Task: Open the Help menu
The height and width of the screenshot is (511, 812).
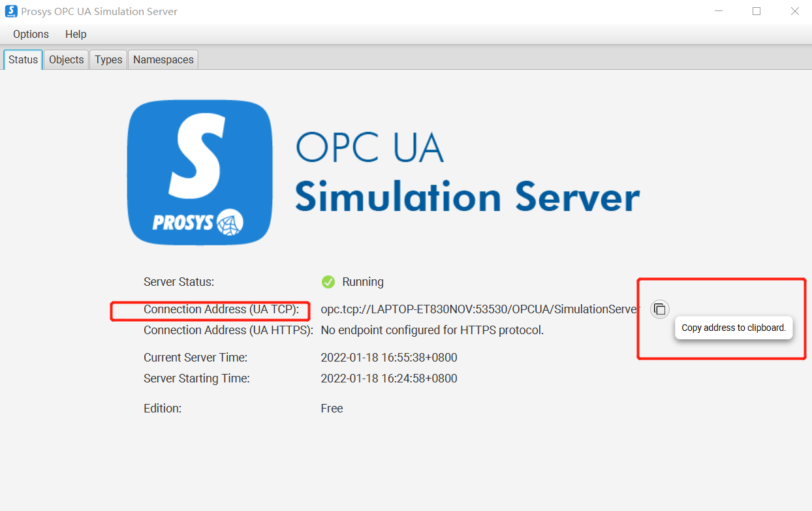Action: (x=76, y=34)
